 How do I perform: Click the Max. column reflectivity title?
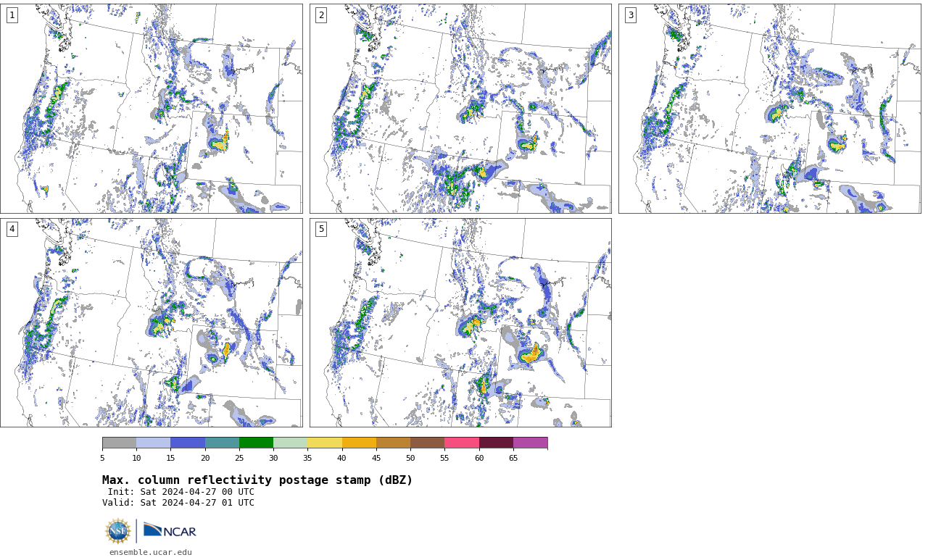pos(257,480)
